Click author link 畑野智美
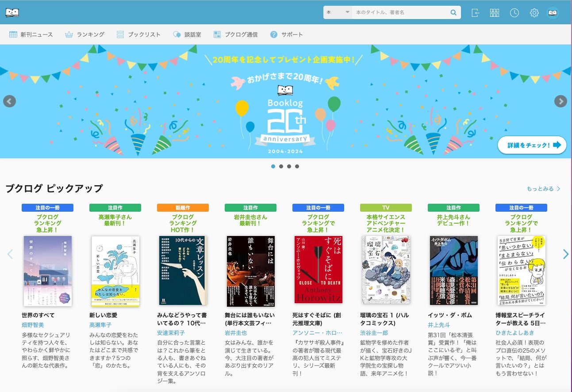Viewport: 572px width, 392px height. pyautogui.click(x=33, y=325)
